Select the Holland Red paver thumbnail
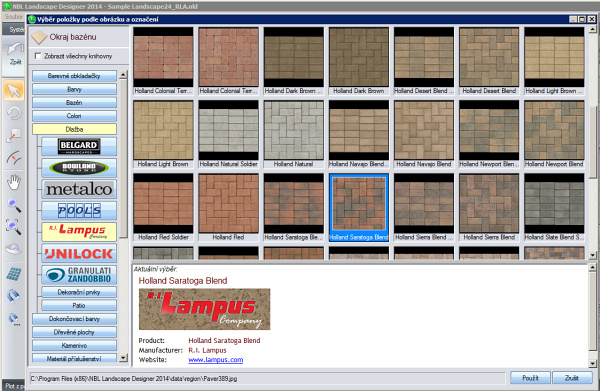Viewport: 600px width, 391px height. coord(228,207)
